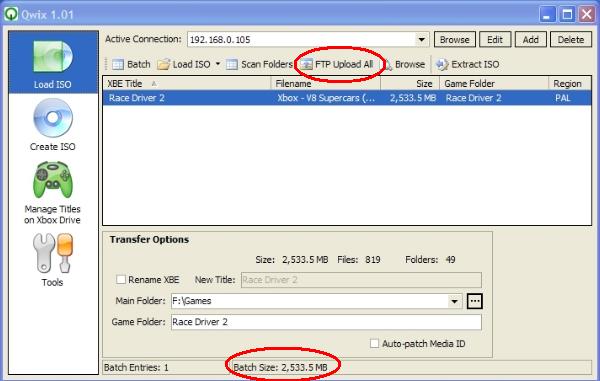Expand the Main Folder dropdown
Image resolution: width=600 pixels, height=381 pixels.
tap(454, 301)
